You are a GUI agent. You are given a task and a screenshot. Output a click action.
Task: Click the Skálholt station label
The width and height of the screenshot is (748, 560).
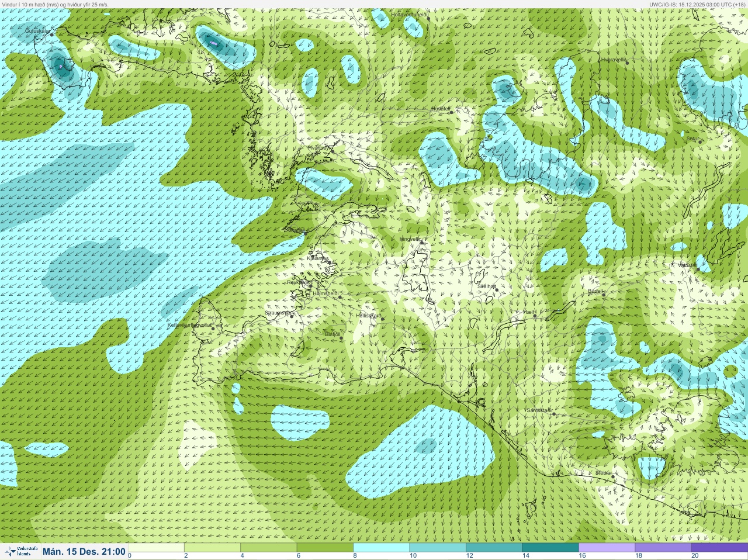point(486,286)
